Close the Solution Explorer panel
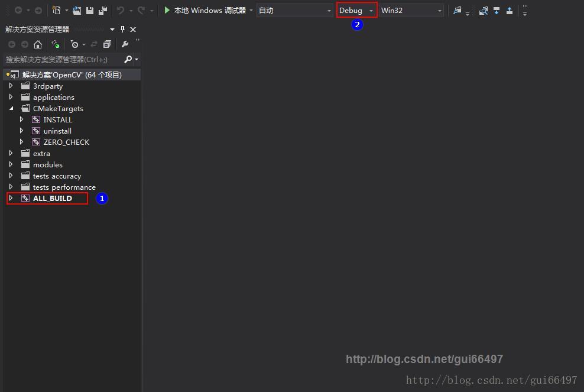This screenshot has height=392, width=584. tap(133, 29)
